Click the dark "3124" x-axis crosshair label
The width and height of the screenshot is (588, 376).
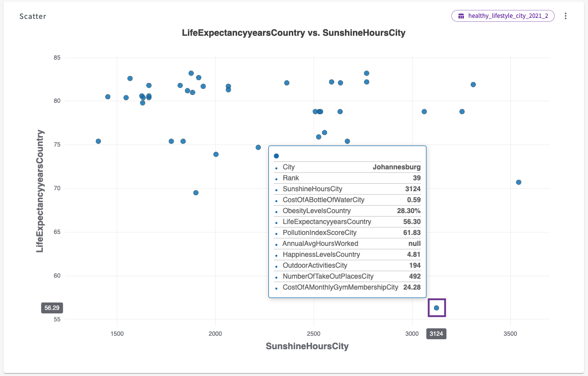[x=436, y=334]
